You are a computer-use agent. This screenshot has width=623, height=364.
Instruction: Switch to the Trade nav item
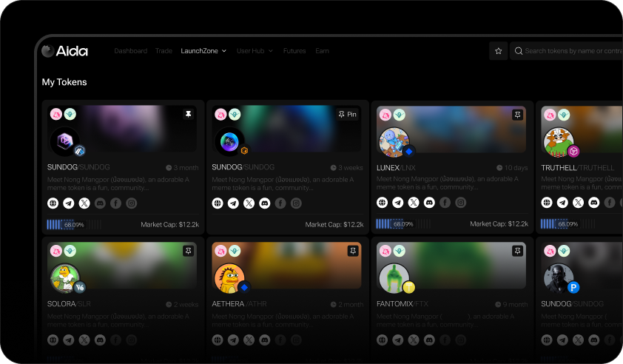[x=164, y=51]
